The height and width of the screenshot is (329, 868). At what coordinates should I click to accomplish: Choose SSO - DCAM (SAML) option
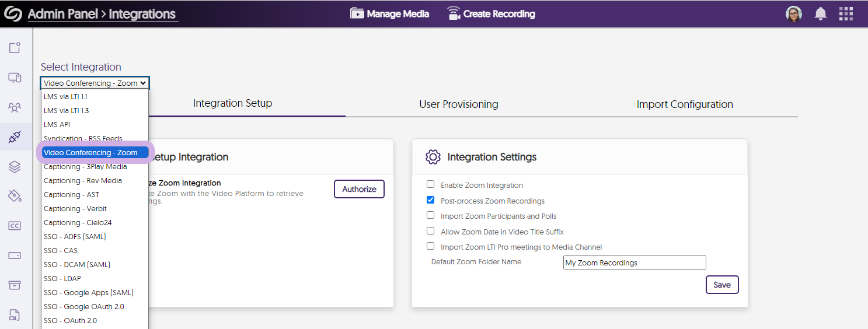click(95, 264)
